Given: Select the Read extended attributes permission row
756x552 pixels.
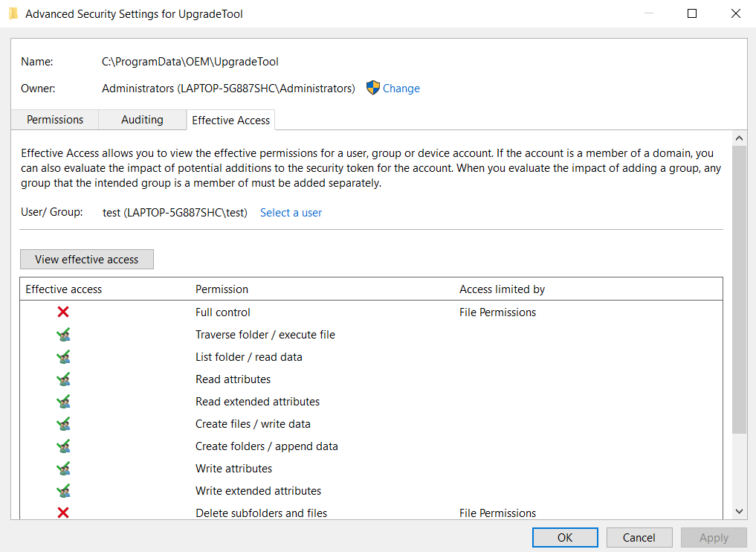Looking at the screenshot, I should 371,402.
